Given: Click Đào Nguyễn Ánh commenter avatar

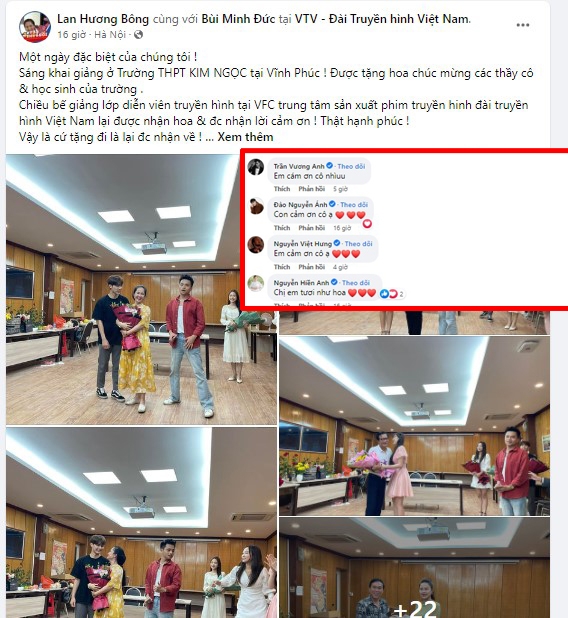Looking at the screenshot, I should [255, 206].
